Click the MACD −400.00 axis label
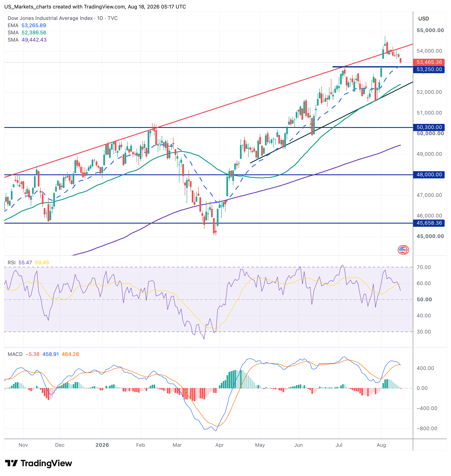Image resolution: width=451 pixels, height=476 pixels. (x=427, y=408)
